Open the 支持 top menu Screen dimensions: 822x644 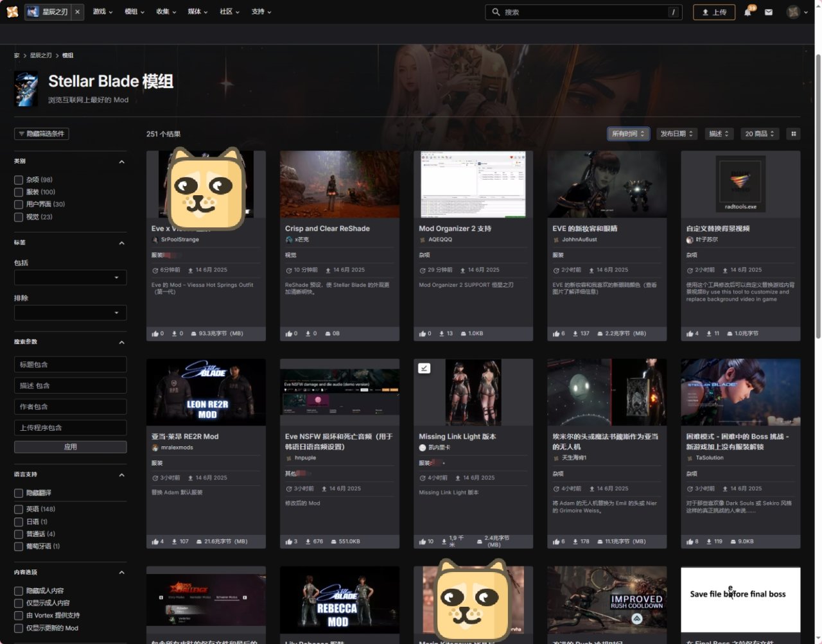pos(261,12)
